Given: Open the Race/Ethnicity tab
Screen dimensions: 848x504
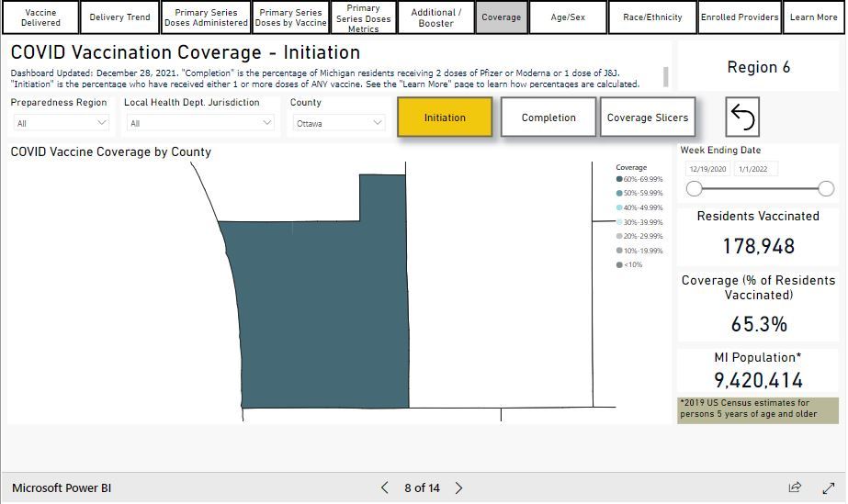Looking at the screenshot, I should (x=652, y=17).
